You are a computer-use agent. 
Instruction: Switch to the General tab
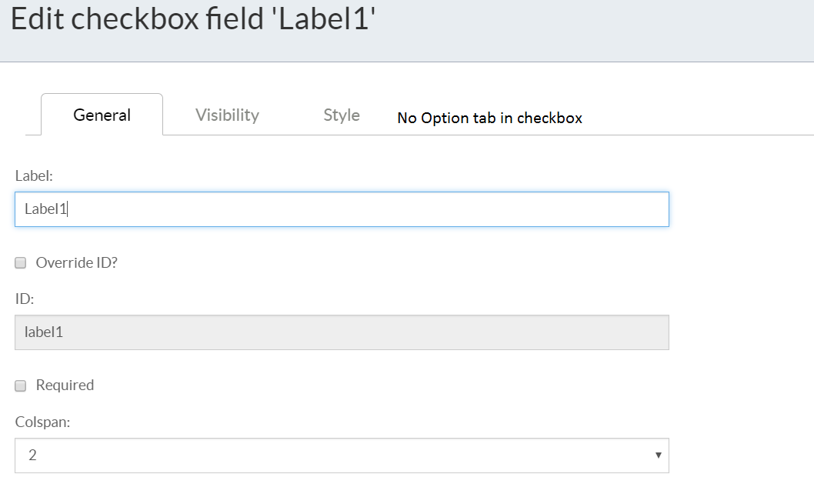point(102,115)
